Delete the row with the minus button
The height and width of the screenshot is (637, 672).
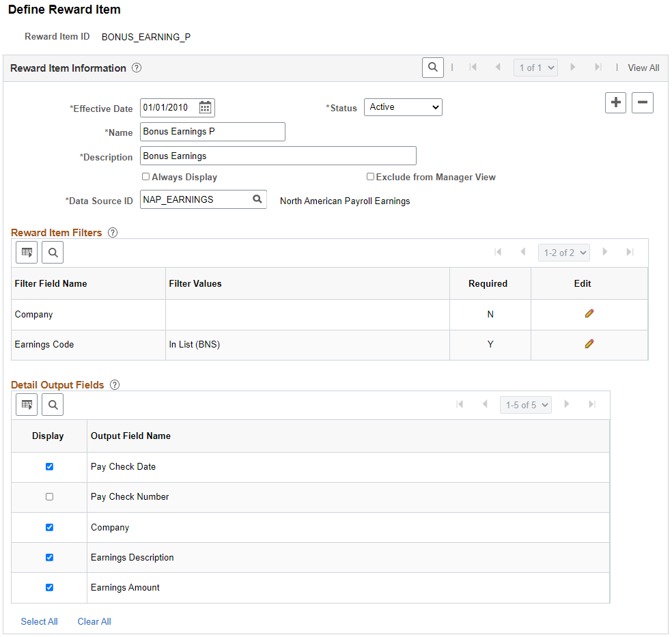pos(643,102)
